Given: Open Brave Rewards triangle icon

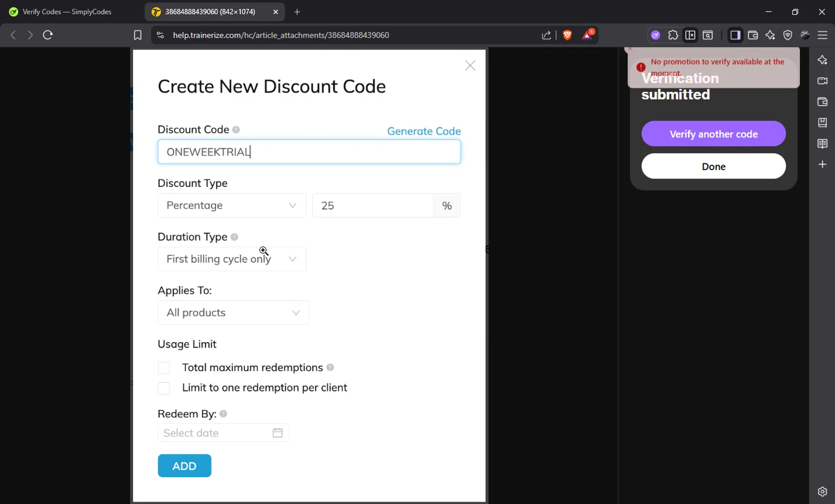Looking at the screenshot, I should click(588, 34).
